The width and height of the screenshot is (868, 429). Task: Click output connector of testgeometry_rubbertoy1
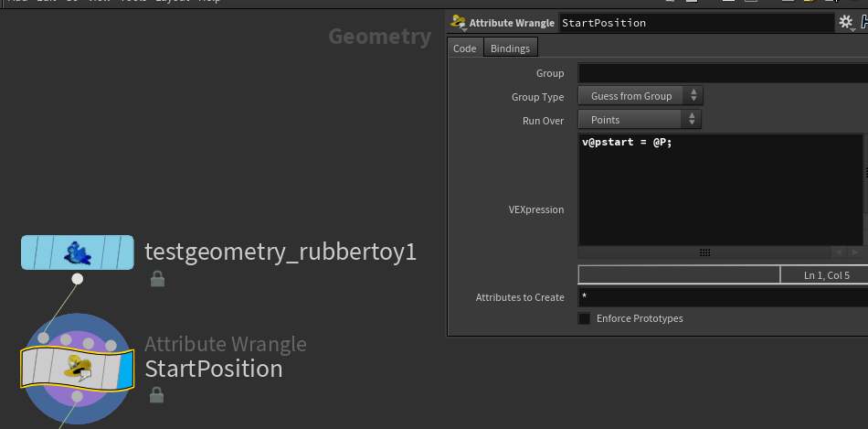pos(78,279)
